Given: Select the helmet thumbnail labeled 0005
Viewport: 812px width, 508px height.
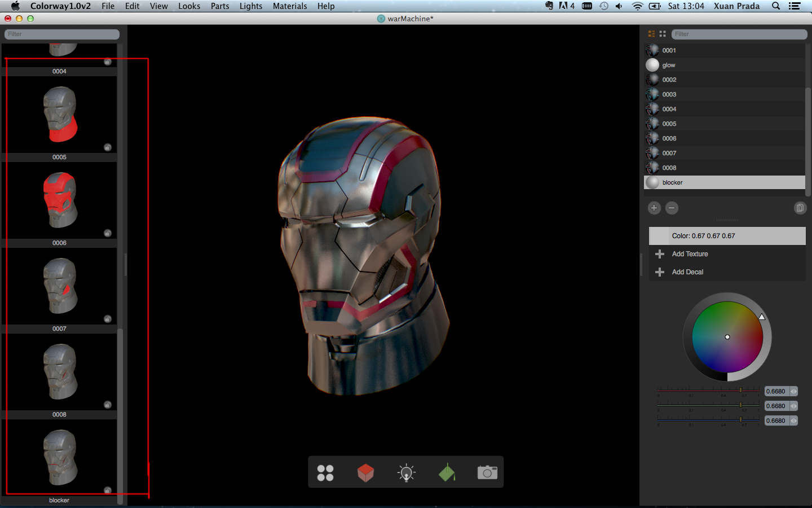Looking at the screenshot, I should [60, 114].
